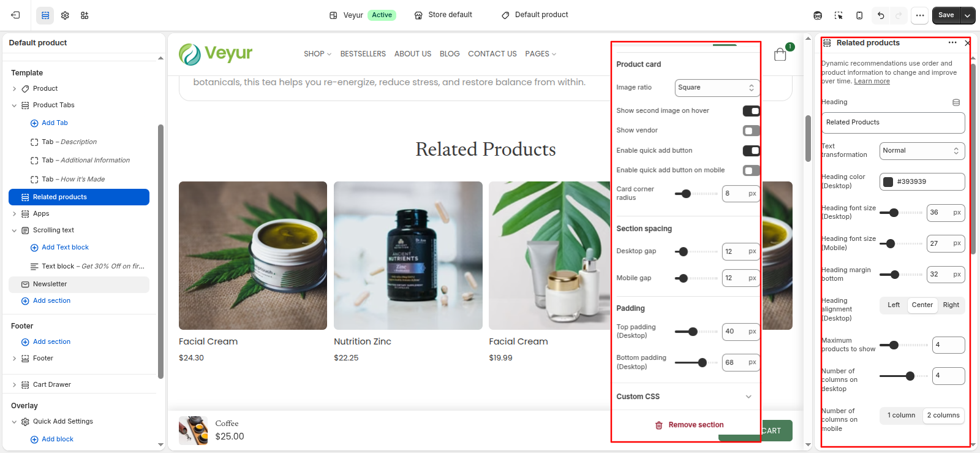Open the Heading color #393939 swatch
This screenshot has width=980, height=453.
pyautogui.click(x=888, y=182)
